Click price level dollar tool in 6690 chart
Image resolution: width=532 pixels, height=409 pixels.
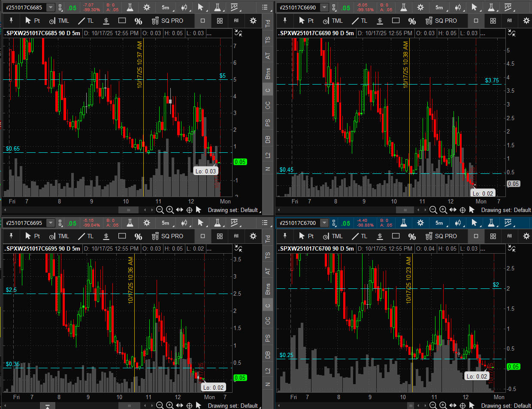click(x=380, y=21)
